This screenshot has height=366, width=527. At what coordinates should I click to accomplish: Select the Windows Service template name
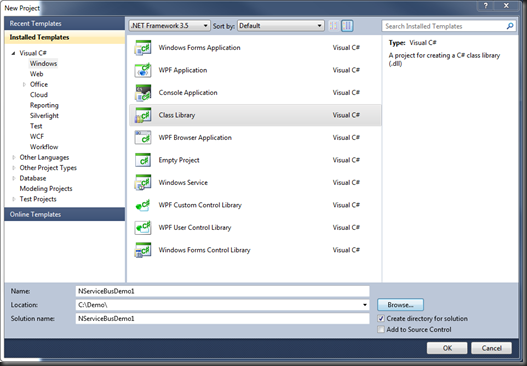pos(183,182)
